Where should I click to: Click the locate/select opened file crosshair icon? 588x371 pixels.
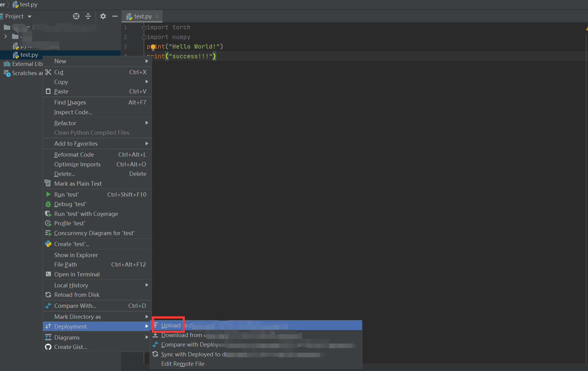76,16
